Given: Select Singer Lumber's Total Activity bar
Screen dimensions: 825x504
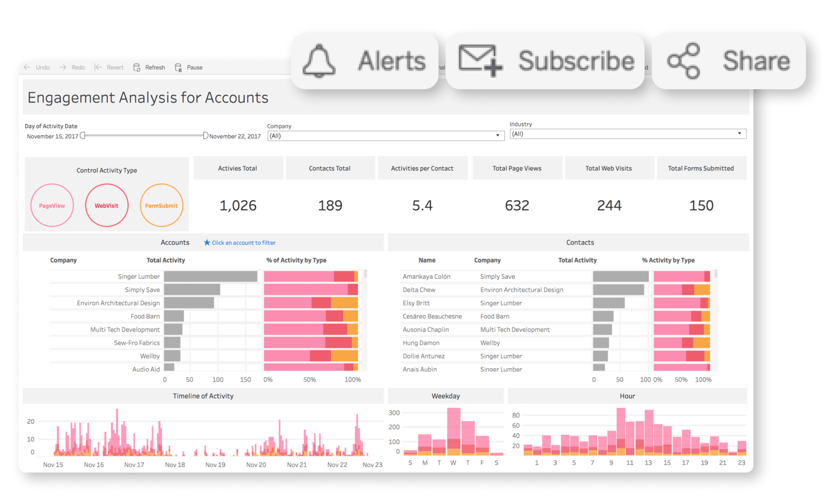Looking at the screenshot, I should (x=210, y=276).
